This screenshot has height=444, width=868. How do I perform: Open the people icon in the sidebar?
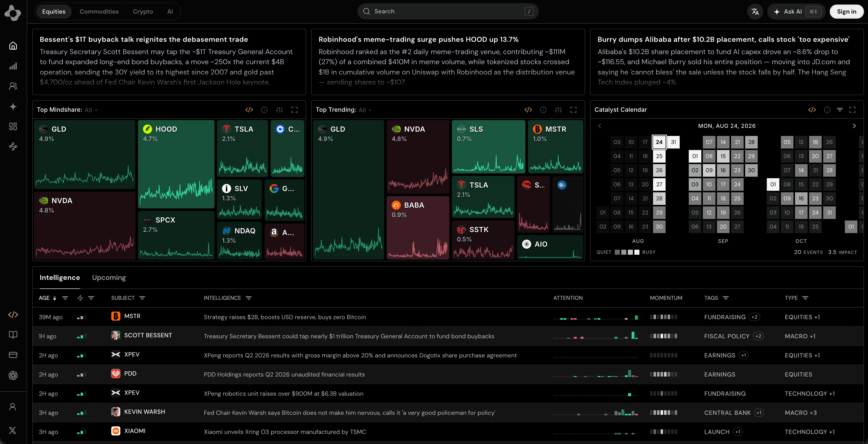[x=13, y=86]
